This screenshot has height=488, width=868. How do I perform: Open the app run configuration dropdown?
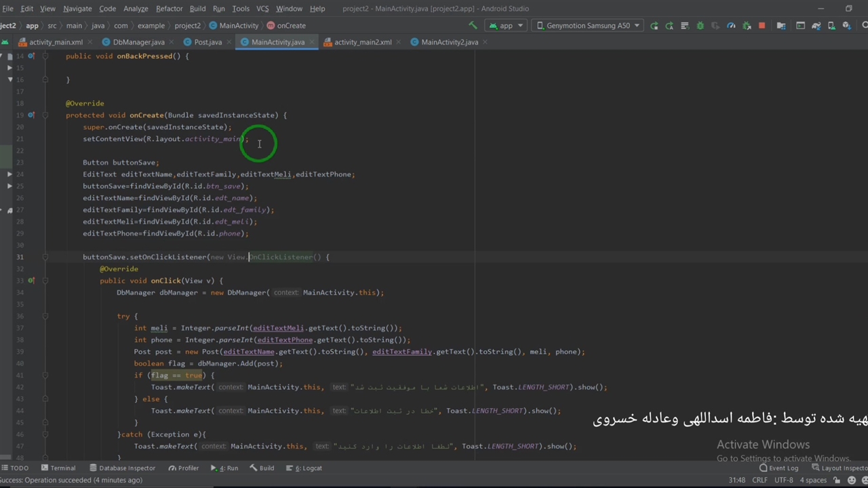pyautogui.click(x=506, y=26)
